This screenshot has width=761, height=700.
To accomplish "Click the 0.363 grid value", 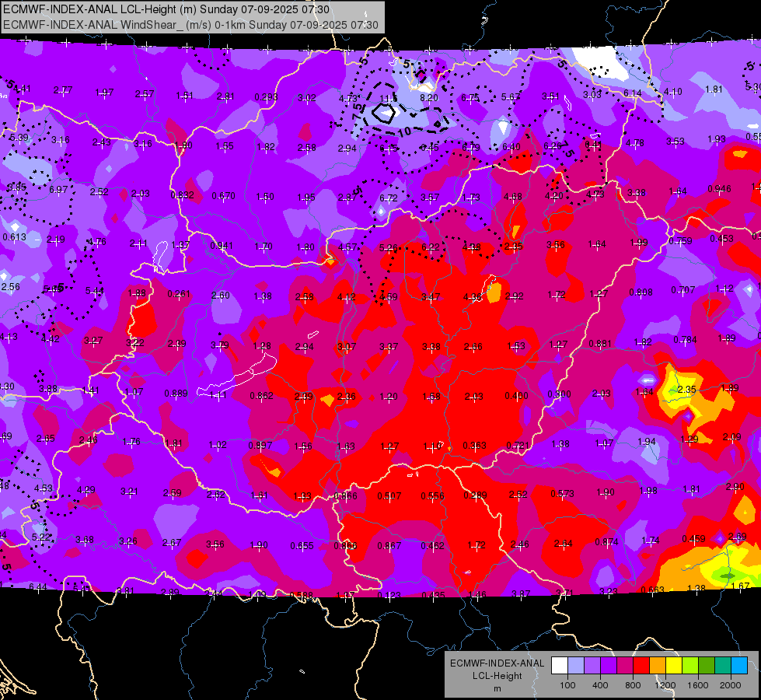I will [475, 446].
